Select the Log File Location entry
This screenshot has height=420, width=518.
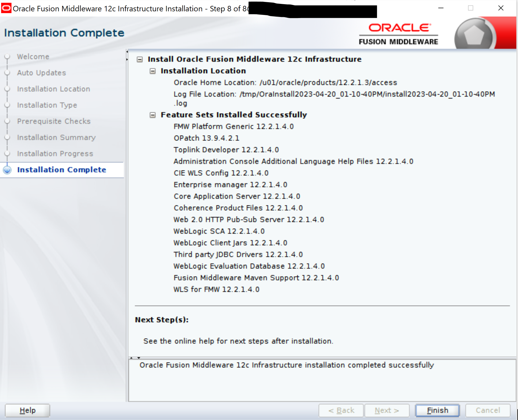334,94
